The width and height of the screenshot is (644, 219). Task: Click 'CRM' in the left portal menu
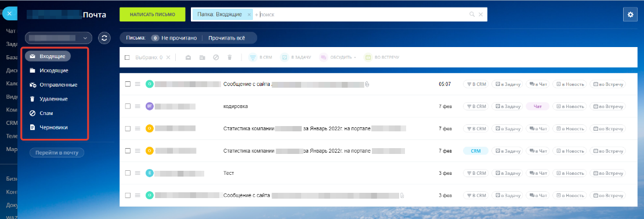[12, 123]
